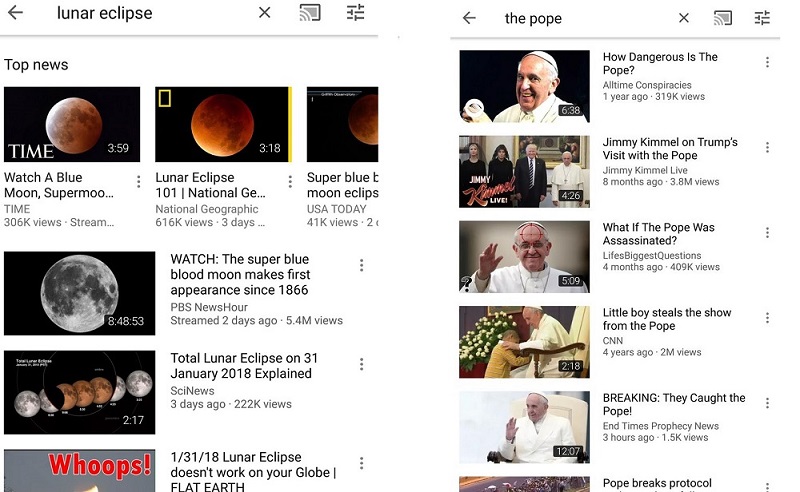
Task: Open options for Pope breaks protocol video
Action: click(767, 486)
